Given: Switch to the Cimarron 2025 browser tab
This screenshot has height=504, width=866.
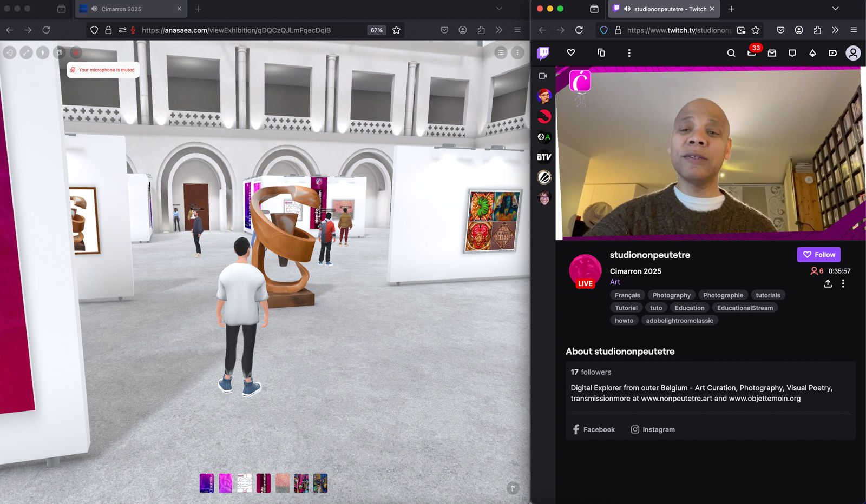Looking at the screenshot, I should pos(131,9).
